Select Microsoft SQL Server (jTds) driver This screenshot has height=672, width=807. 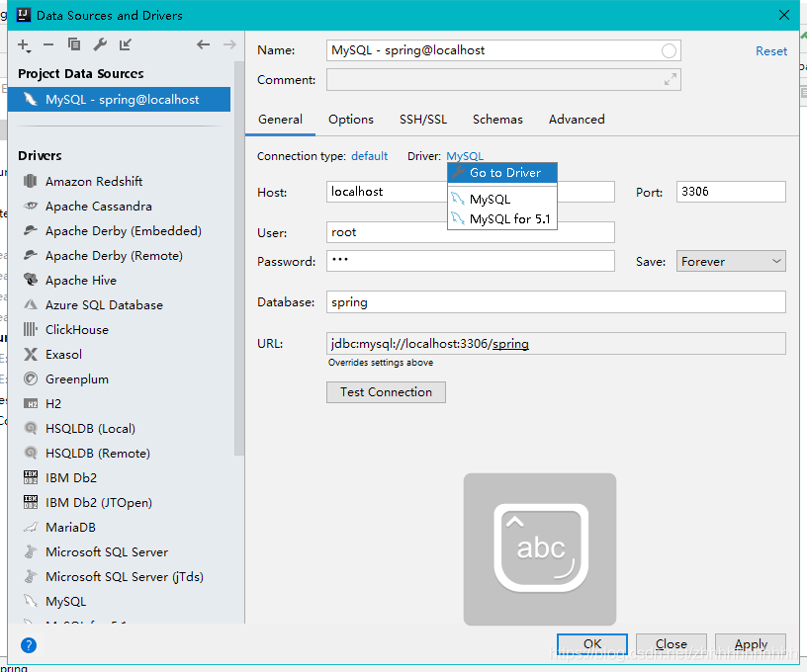pyautogui.click(x=124, y=576)
